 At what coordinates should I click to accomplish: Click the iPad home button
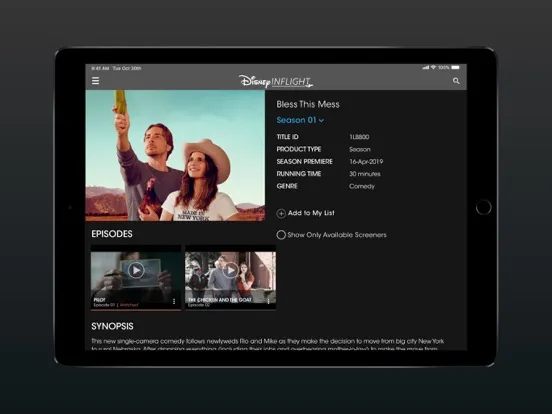pyautogui.click(x=483, y=207)
